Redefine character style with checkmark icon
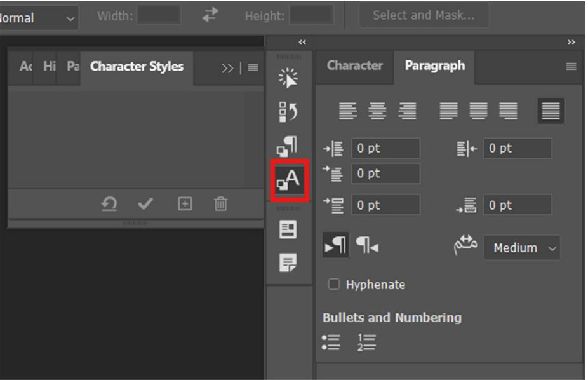Image resolution: width=588 pixels, height=380 pixels. pyautogui.click(x=145, y=204)
